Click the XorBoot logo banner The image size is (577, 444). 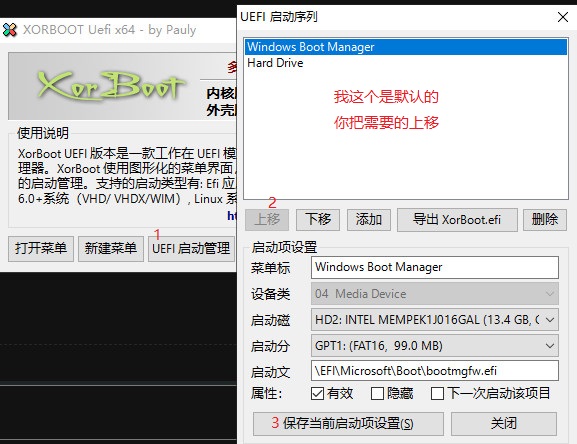(x=122, y=86)
